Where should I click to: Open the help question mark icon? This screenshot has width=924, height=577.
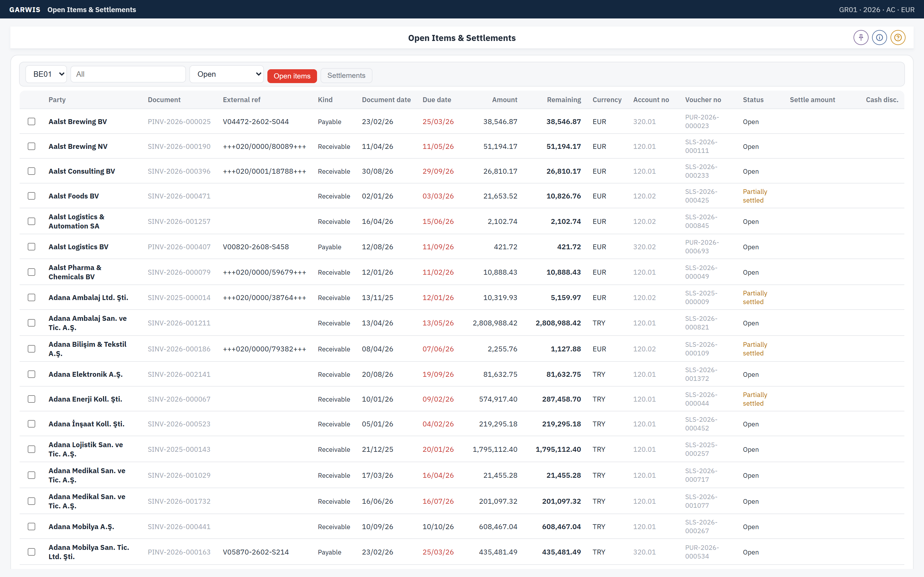(x=898, y=38)
